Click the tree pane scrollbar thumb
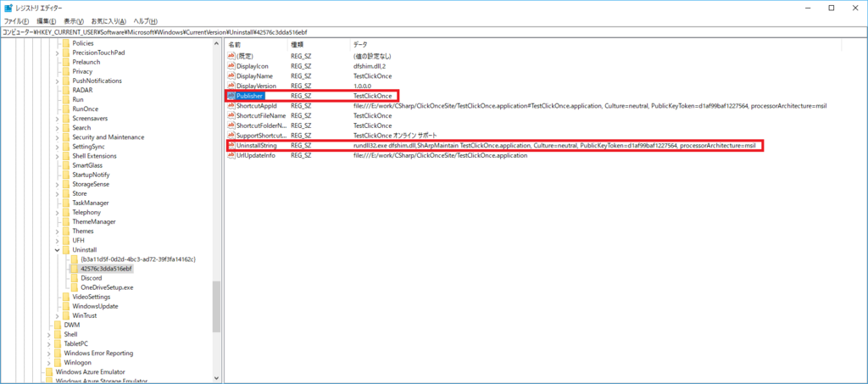868x384 pixels. [x=216, y=307]
